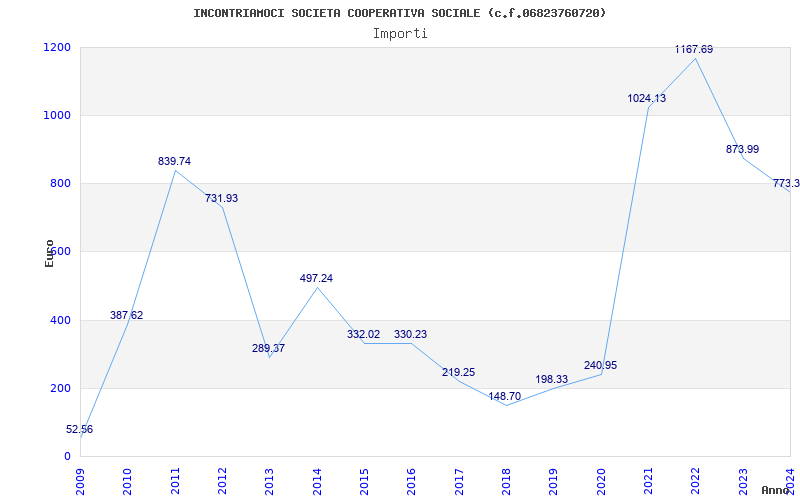The width and height of the screenshot is (800, 500).
Task: Select the 387.62 data label
Action: pyautogui.click(x=127, y=315)
